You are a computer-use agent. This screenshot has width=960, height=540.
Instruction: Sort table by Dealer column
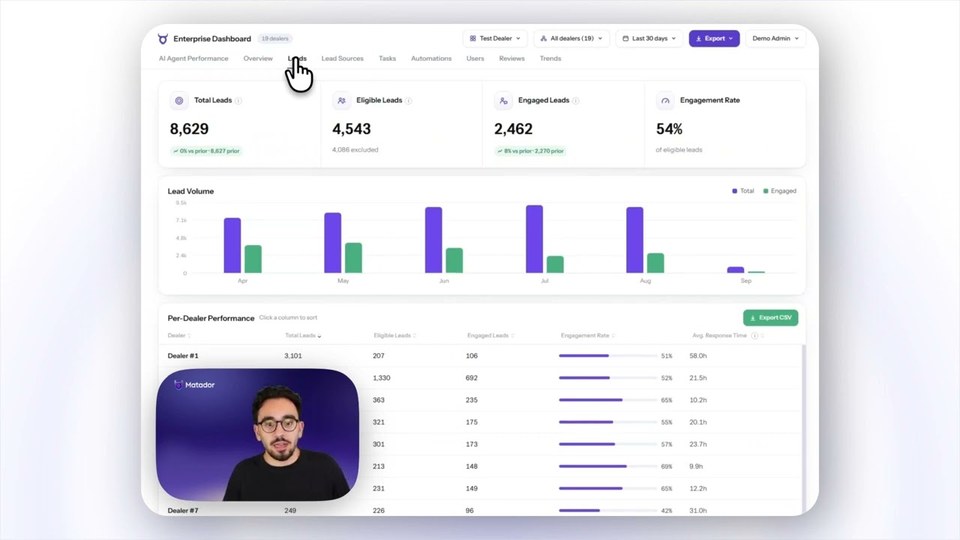pos(179,336)
